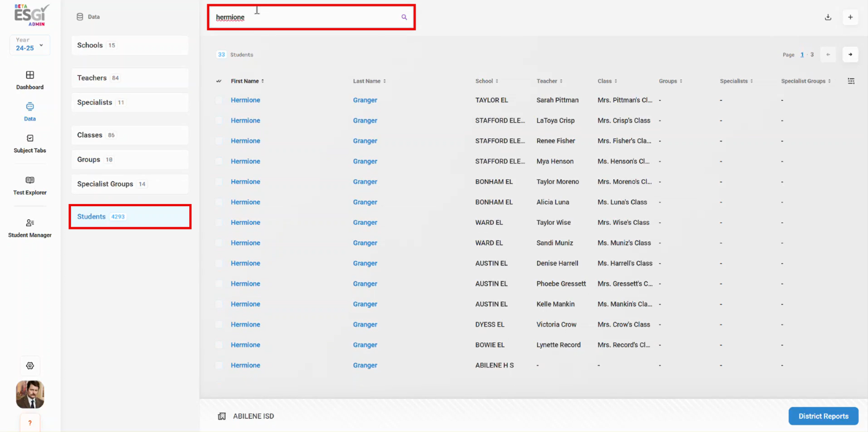Click teacher name Denise Harrell
Viewport: 868px width, 432px height.
click(x=557, y=263)
